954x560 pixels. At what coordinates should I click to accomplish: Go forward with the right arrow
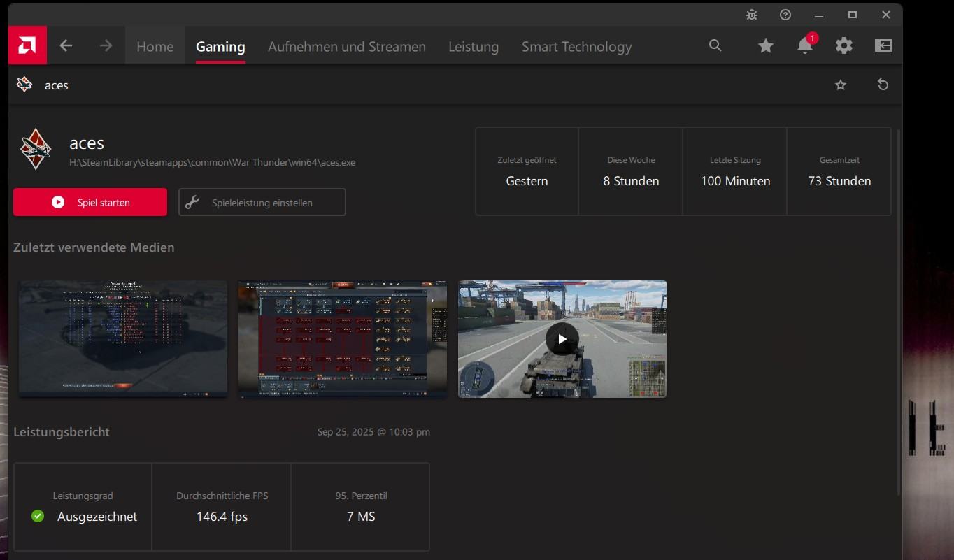(x=106, y=46)
